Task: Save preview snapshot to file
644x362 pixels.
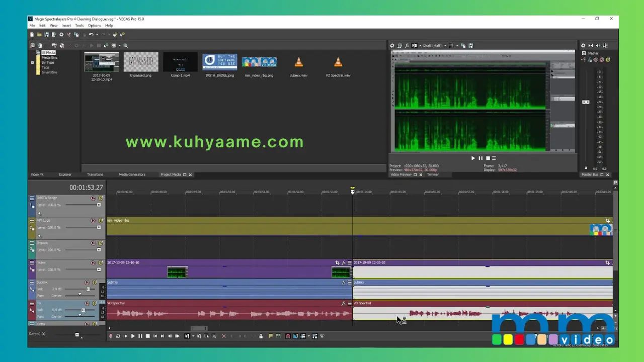Action: click(471, 45)
